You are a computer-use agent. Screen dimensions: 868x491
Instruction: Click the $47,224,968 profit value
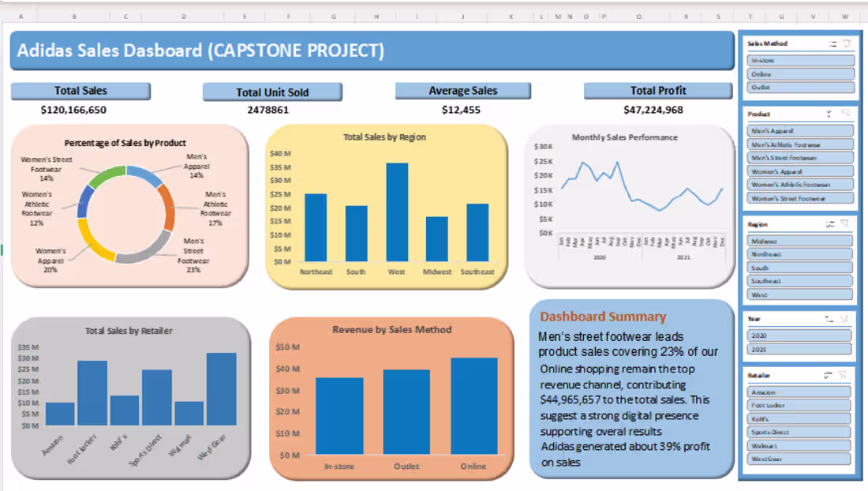point(653,111)
